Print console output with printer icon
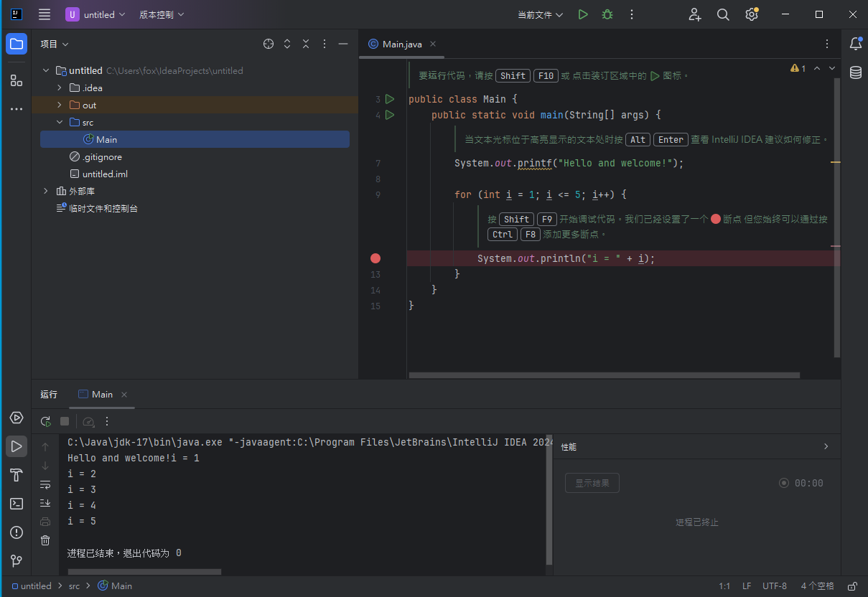 [45, 522]
